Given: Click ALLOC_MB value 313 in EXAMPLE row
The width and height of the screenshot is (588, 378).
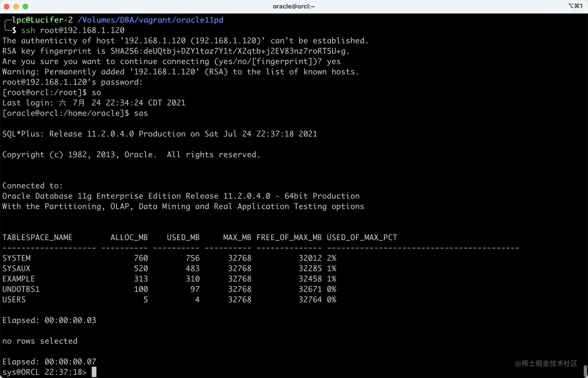Looking at the screenshot, I should (x=141, y=279).
